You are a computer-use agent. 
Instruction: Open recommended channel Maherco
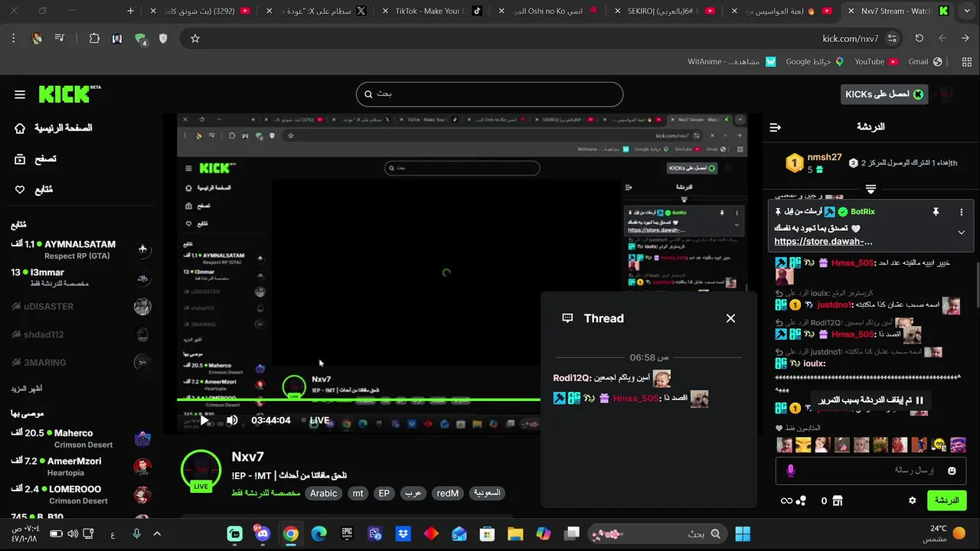pyautogui.click(x=80, y=439)
